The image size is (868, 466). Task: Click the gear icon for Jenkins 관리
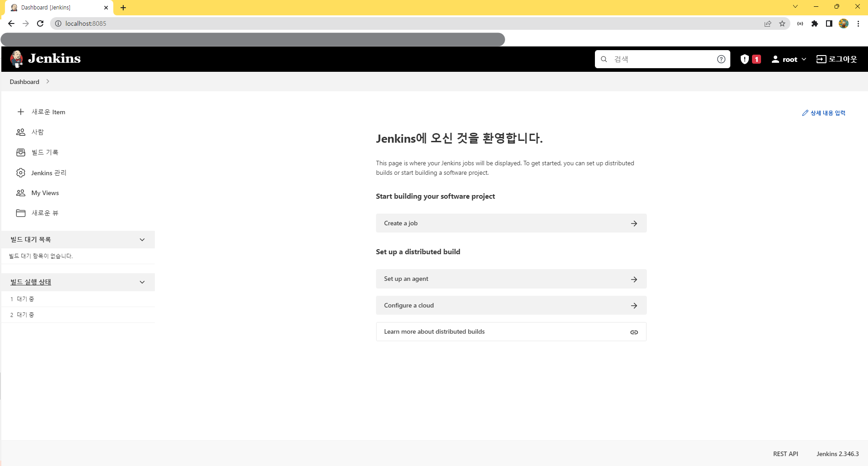(21, 172)
